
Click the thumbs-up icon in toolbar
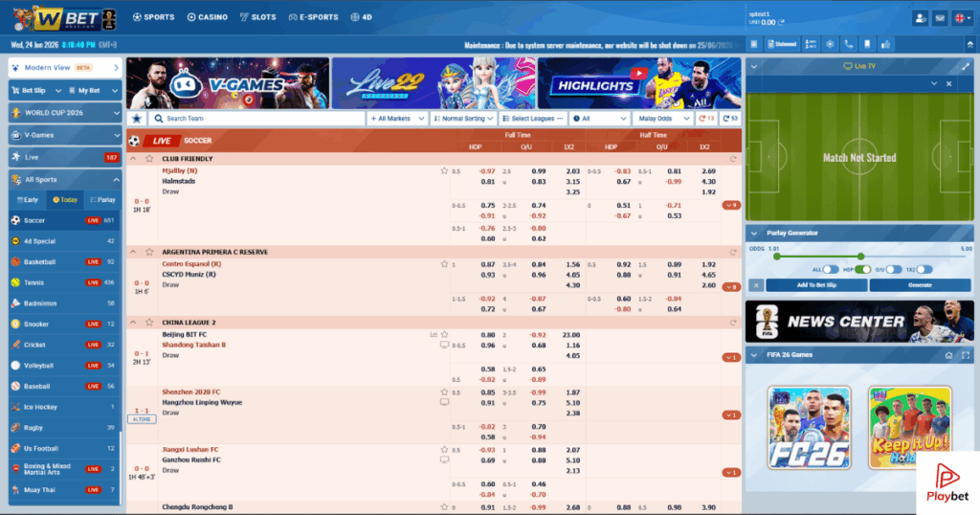click(885, 44)
